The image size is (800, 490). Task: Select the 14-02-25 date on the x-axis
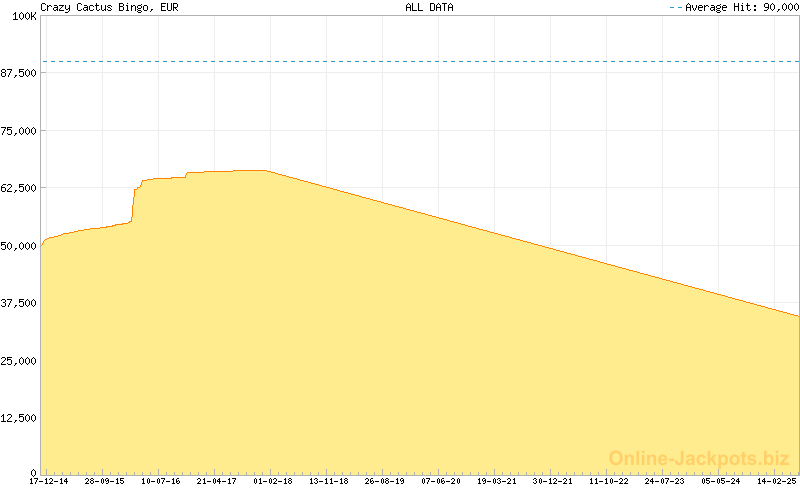[777, 481]
